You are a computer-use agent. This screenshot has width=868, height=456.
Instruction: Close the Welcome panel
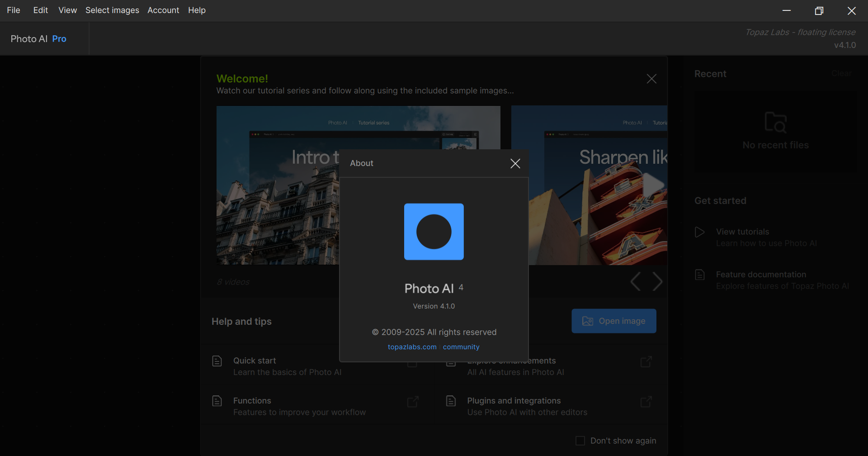(x=651, y=79)
